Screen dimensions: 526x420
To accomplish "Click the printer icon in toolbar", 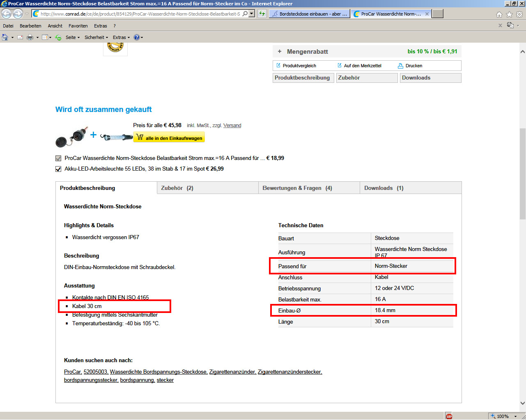I will pyautogui.click(x=30, y=37).
